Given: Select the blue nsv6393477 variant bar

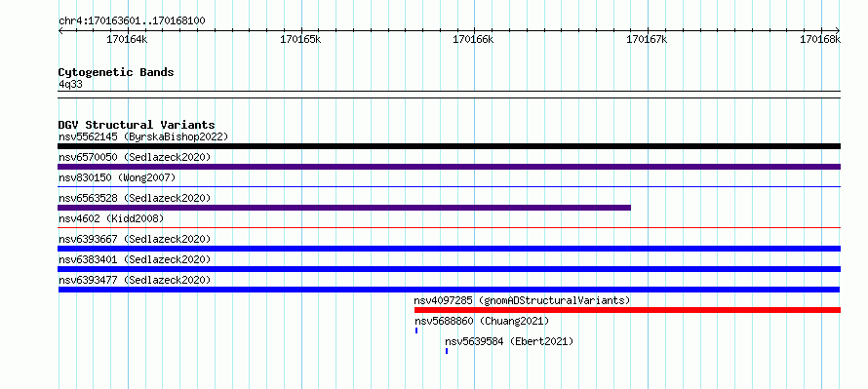Looking at the screenshot, I should coord(449,290).
